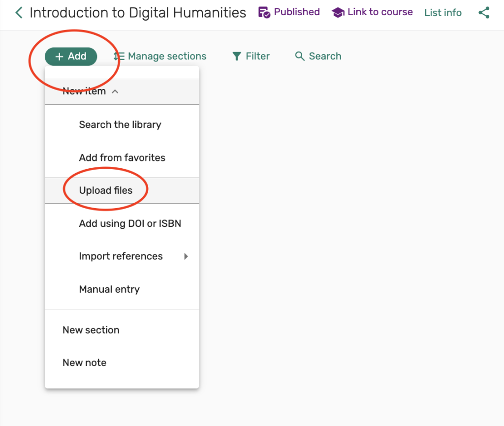Click the share icon in the header
This screenshot has height=426, width=504.
[x=484, y=13]
